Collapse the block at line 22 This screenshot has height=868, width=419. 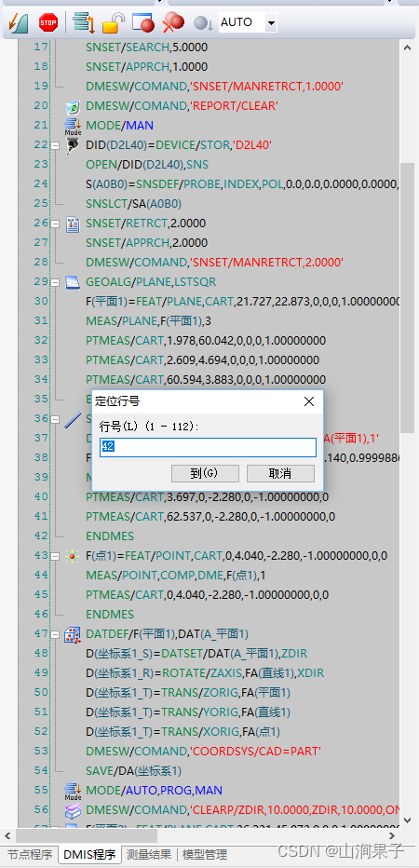(55, 145)
